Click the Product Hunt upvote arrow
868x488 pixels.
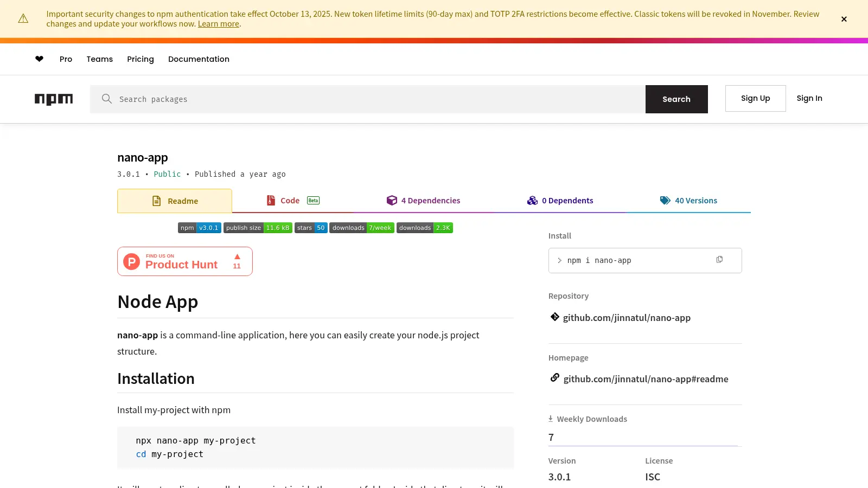click(x=237, y=256)
